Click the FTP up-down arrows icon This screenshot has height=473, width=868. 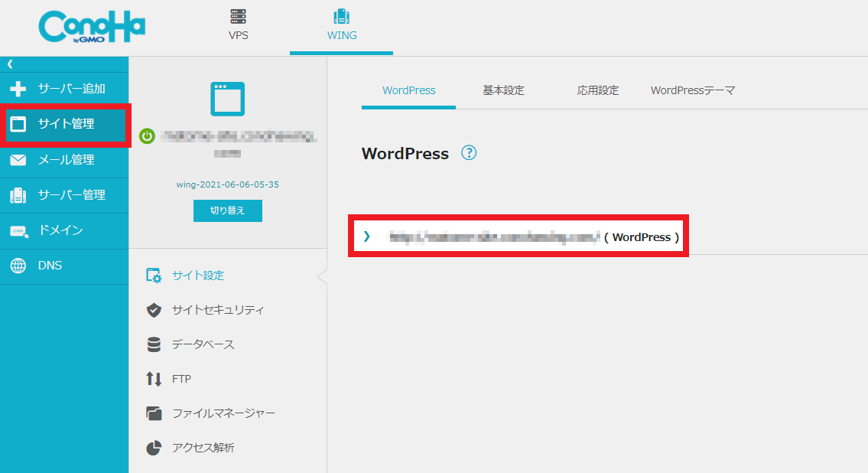pyautogui.click(x=154, y=379)
